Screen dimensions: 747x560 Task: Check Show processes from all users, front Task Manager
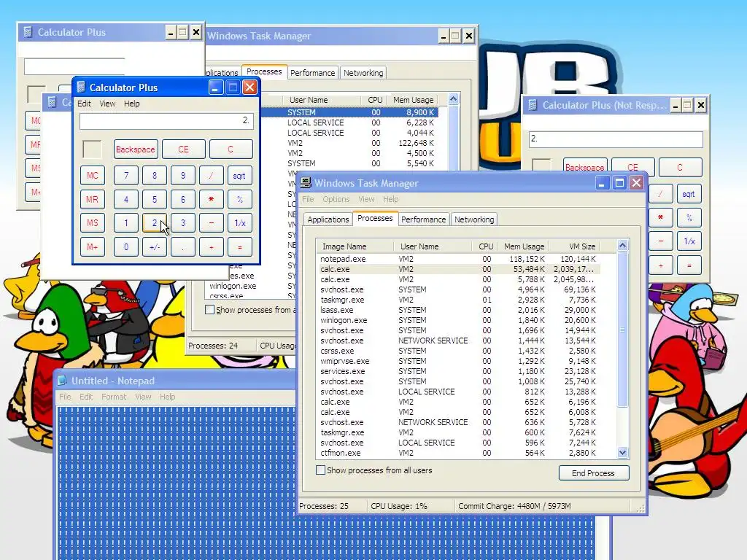[x=321, y=470]
